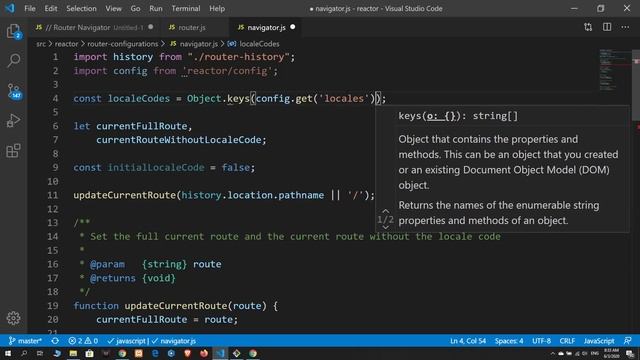The height and width of the screenshot is (360, 640).
Task: Show hidden system tray icons
Action: pyautogui.click(x=553, y=353)
